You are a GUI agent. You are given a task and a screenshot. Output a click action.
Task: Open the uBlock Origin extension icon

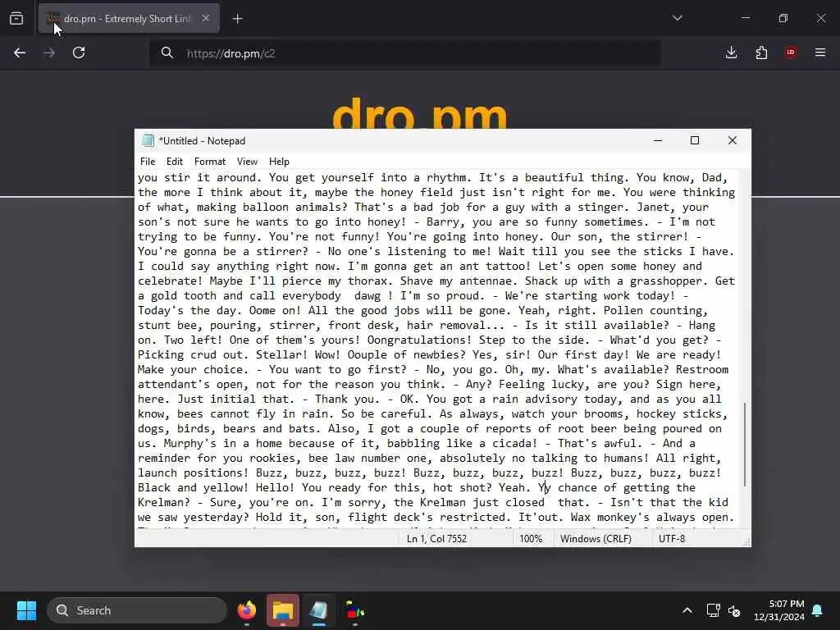pos(790,52)
